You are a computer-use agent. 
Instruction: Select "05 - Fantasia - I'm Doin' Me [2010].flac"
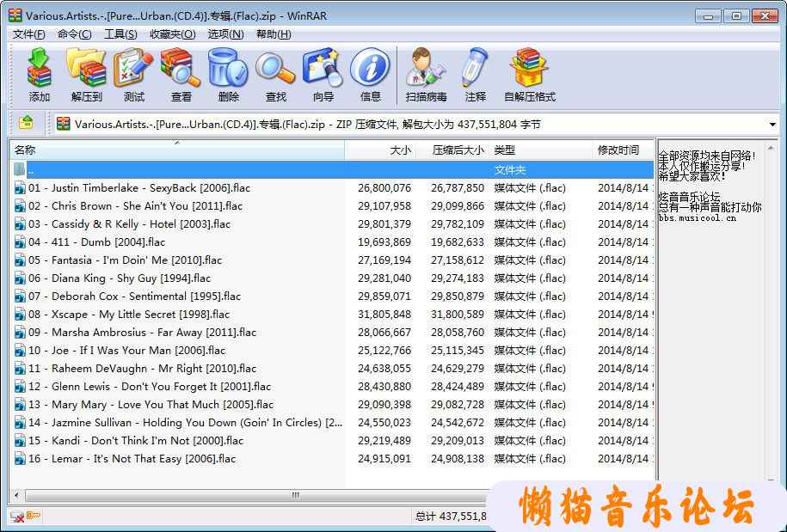coord(125,260)
